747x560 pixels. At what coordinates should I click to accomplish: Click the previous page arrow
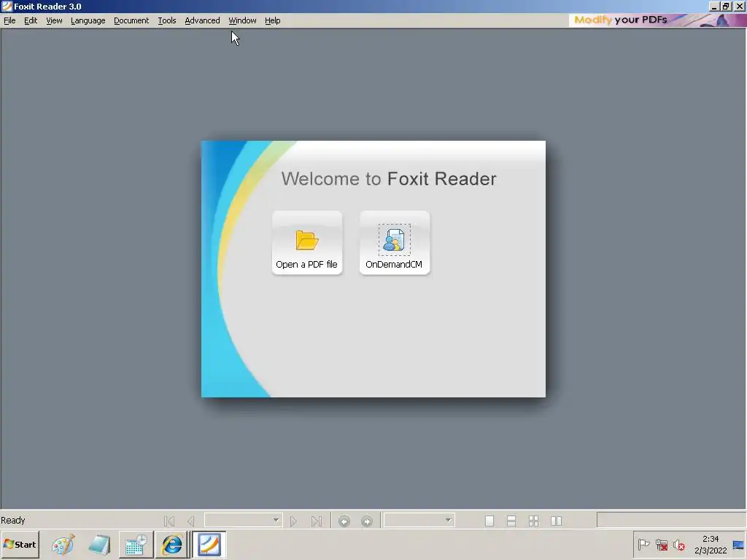(191, 521)
